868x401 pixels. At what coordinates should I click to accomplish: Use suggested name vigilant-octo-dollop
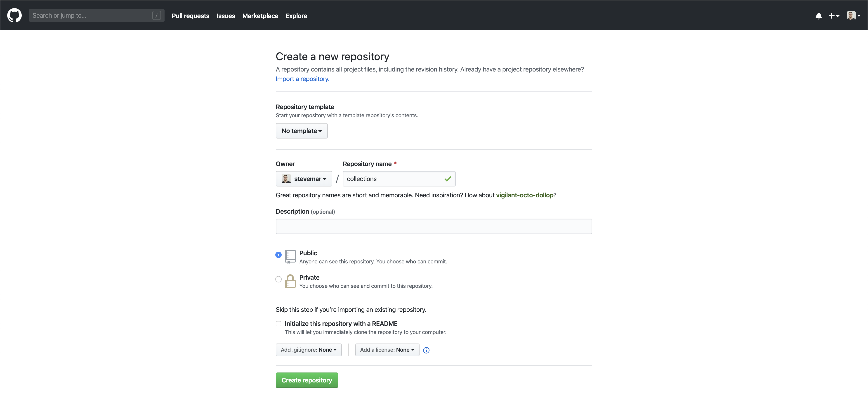pyautogui.click(x=525, y=195)
